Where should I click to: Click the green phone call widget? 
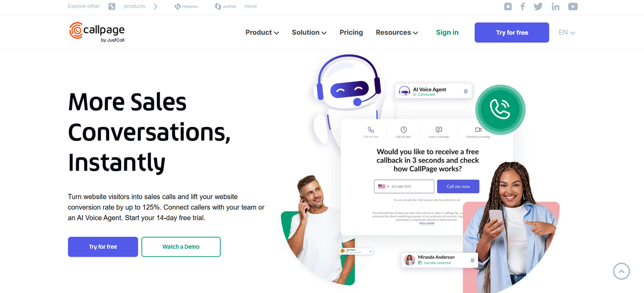pos(501,109)
